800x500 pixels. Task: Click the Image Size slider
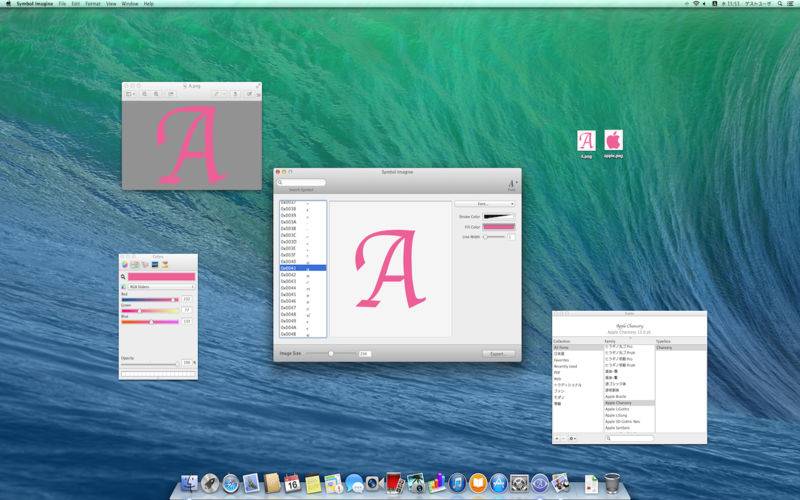coord(331,354)
